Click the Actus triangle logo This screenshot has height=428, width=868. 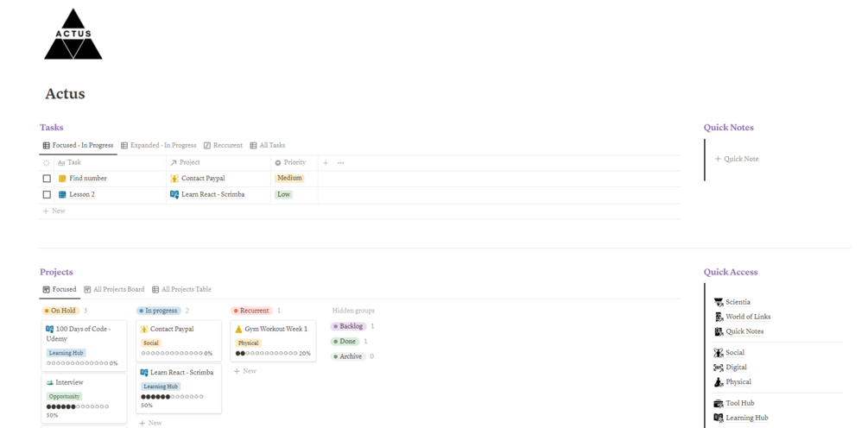(73, 34)
